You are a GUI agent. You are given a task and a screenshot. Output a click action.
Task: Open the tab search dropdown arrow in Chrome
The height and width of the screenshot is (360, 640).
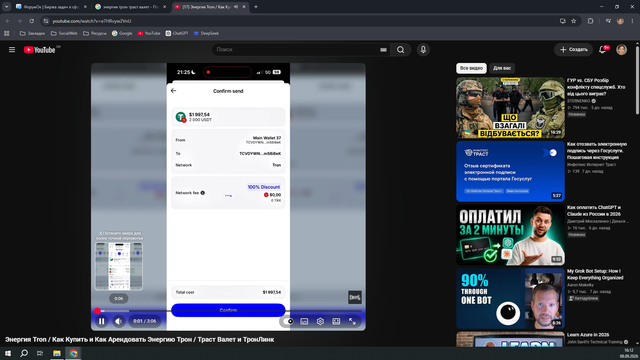7,7
